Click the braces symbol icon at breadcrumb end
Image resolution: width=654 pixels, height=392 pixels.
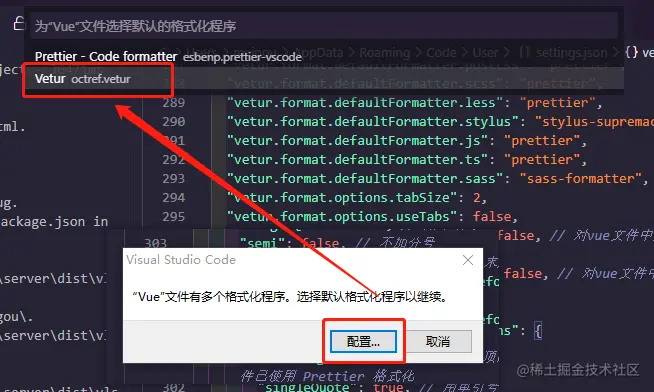(631, 52)
